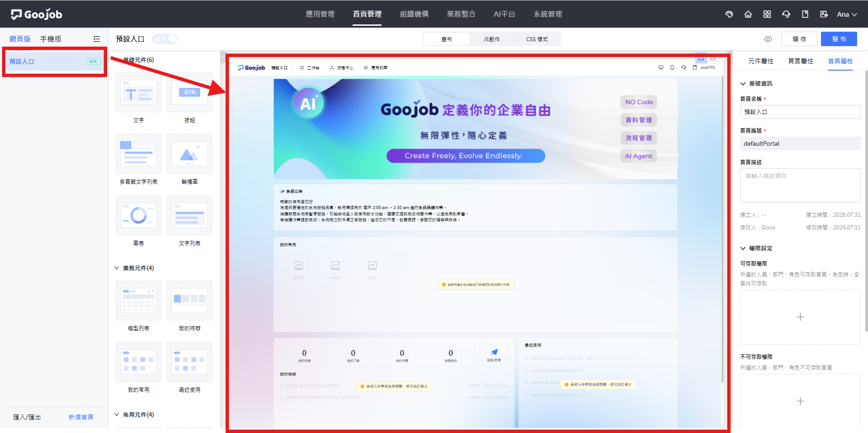
Task: Switch to the 頁面屬性 tab
Action: coord(801,61)
